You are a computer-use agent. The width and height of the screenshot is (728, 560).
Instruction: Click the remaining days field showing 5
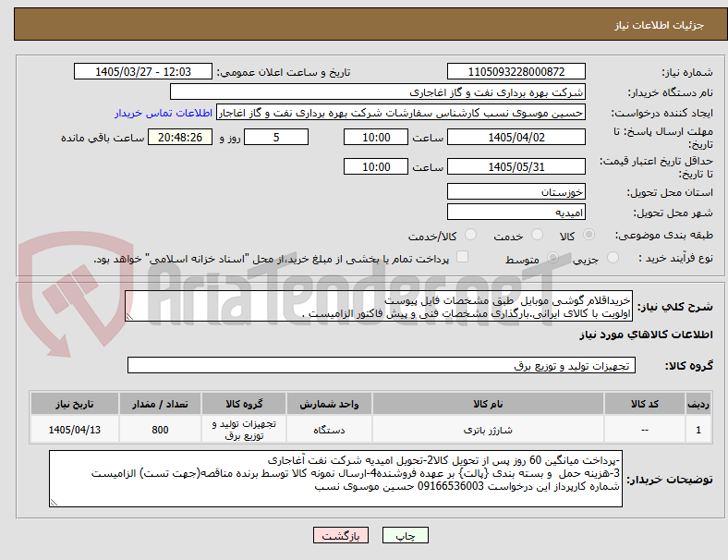coord(276,138)
